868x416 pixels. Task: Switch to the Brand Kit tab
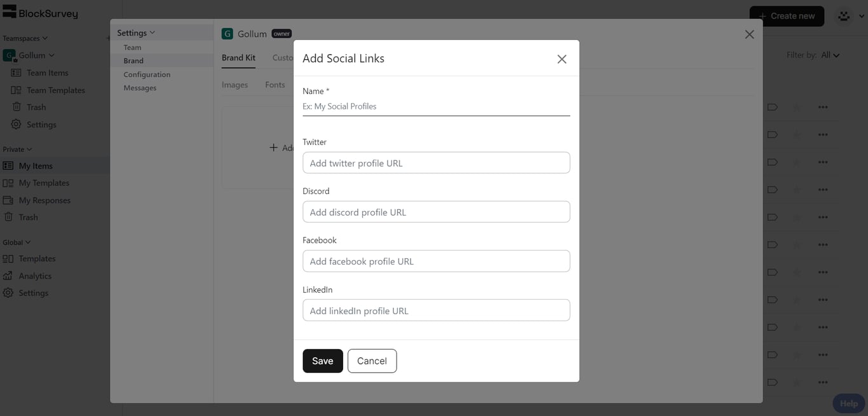(x=238, y=58)
